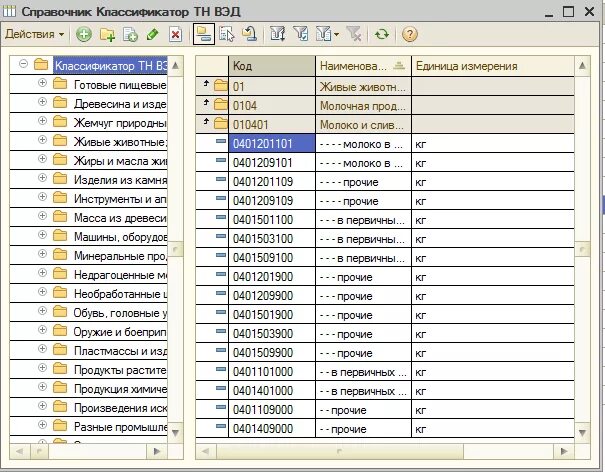Click the table horizontal scroll right arrow

click(564, 451)
